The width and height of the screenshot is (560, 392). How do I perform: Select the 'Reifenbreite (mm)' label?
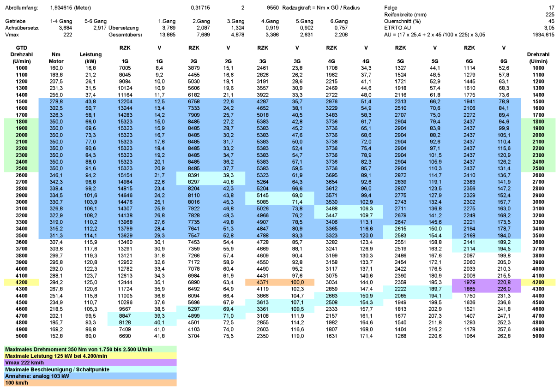tap(404, 15)
